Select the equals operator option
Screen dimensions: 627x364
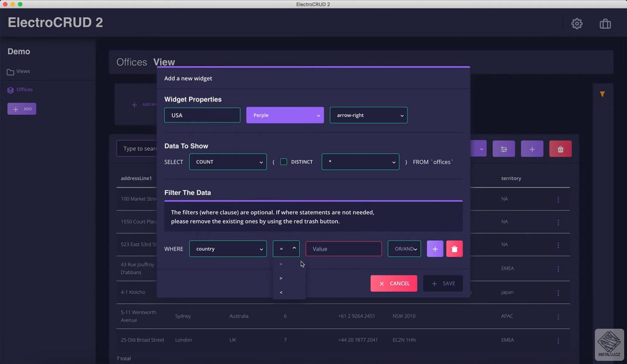tap(289, 264)
